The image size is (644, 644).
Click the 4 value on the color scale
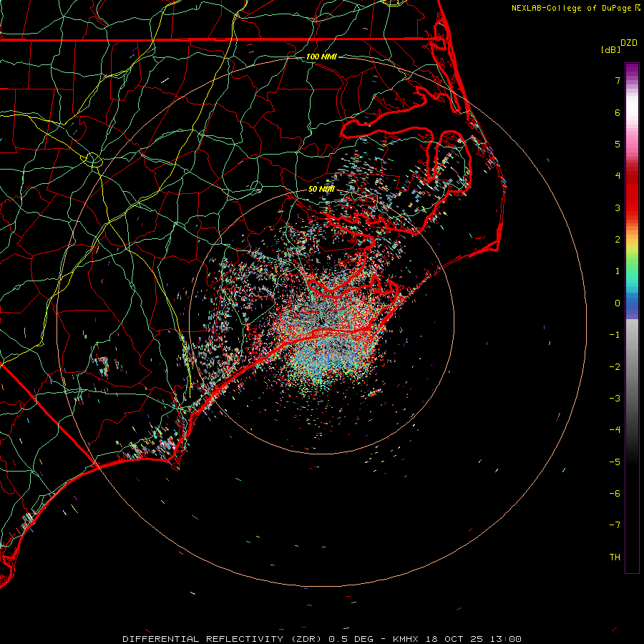click(x=618, y=176)
